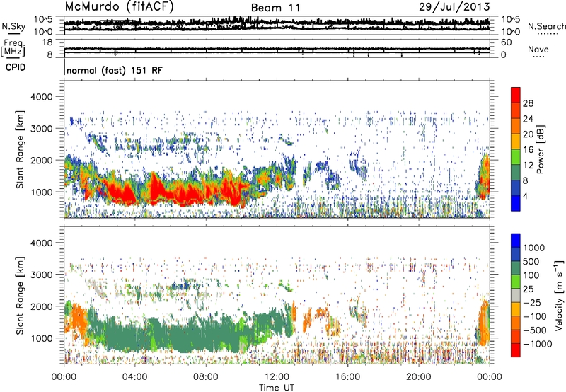Click Slant Range [km] label of velocity panel
The width and height of the screenshot is (566, 392).
click(20, 295)
